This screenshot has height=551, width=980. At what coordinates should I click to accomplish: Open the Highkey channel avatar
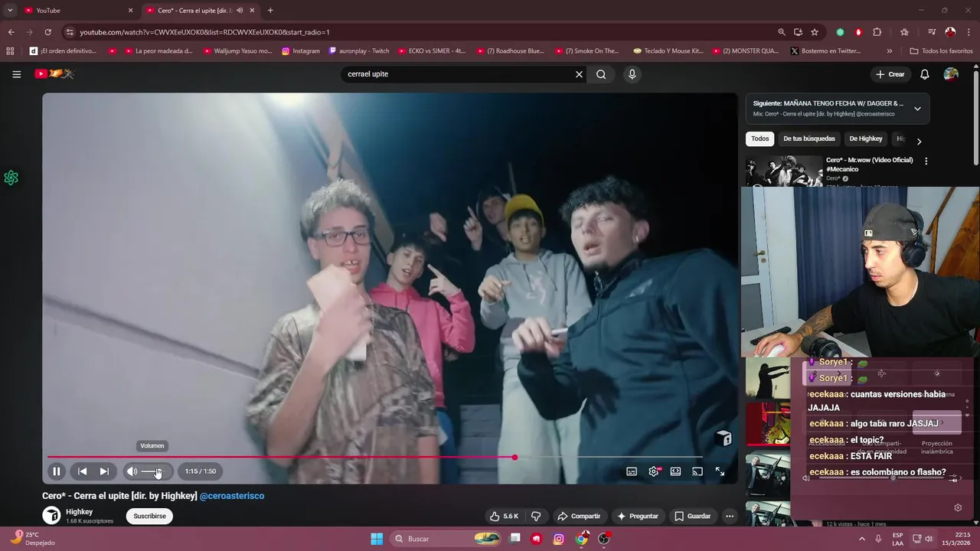(x=51, y=515)
